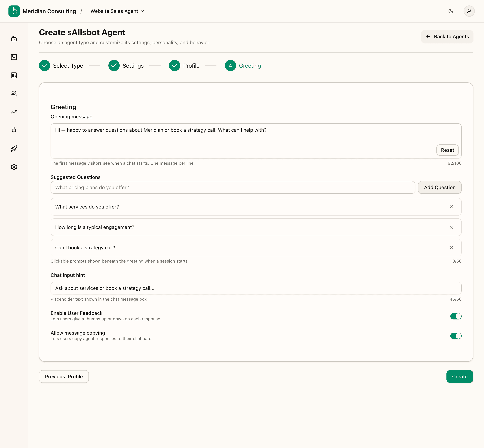
Task: Toggle Allow message copying switch
Action: tap(456, 336)
